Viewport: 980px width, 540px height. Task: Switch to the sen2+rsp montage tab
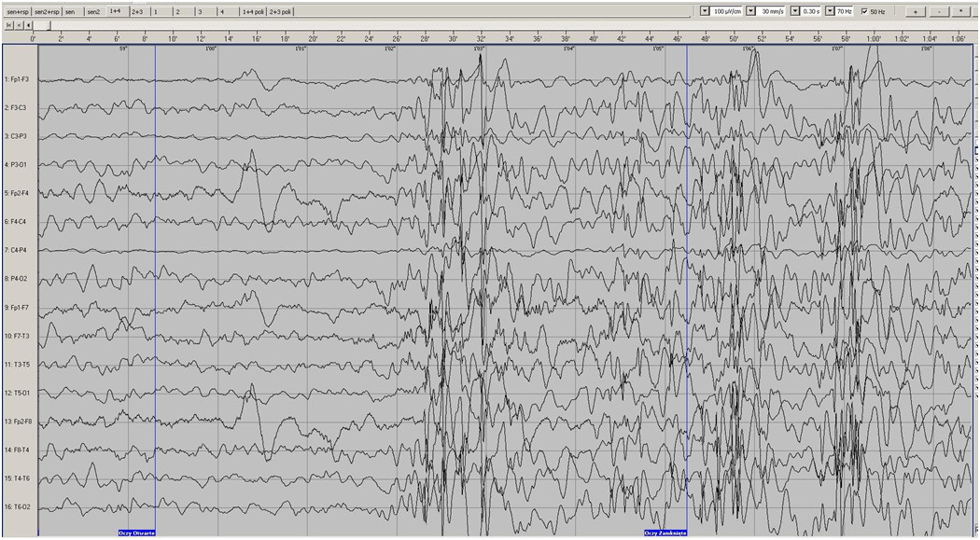click(x=47, y=12)
